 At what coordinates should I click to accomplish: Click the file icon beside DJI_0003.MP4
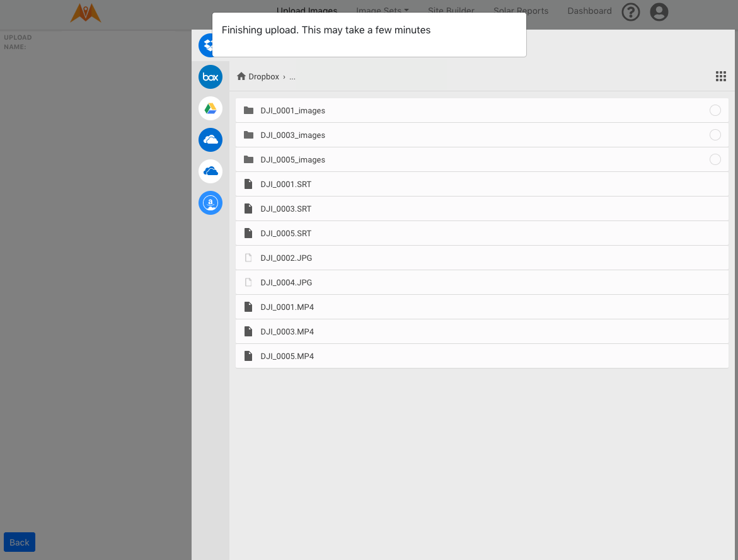(x=248, y=331)
